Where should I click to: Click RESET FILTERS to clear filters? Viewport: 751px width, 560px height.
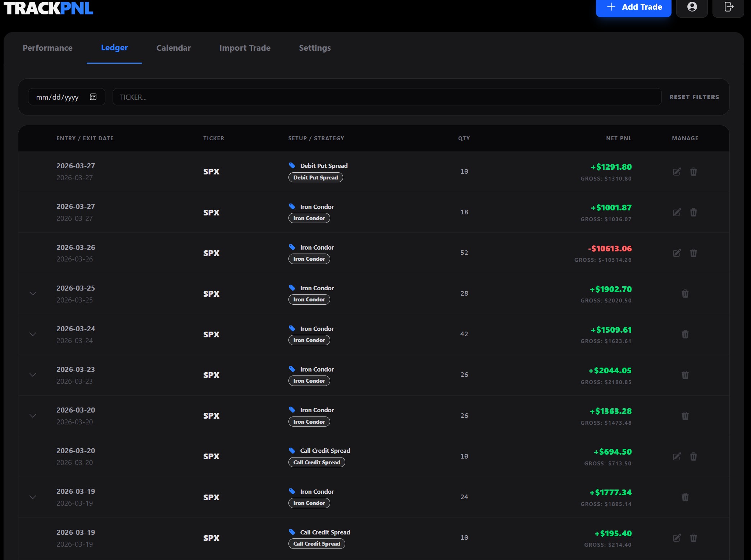[694, 97]
